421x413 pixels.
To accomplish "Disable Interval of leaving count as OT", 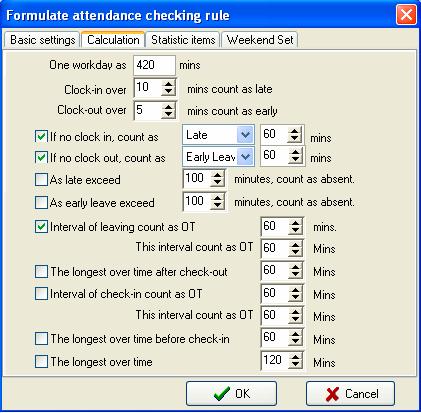I will pos(41,227).
